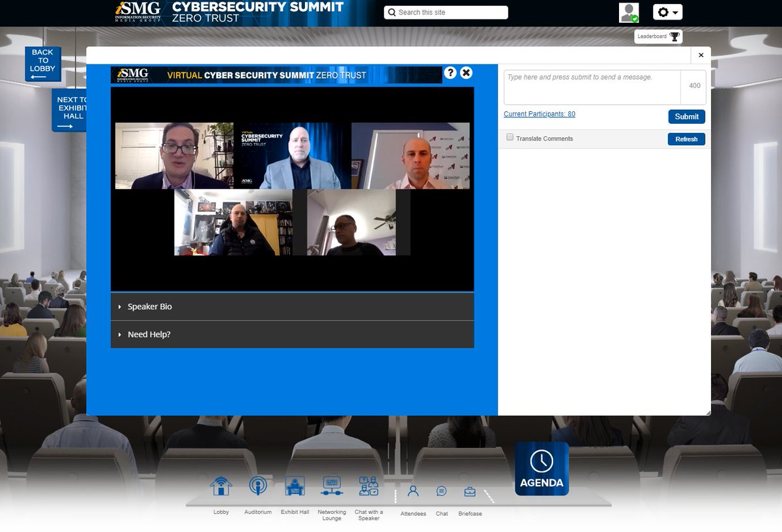Viewport: 782px width, 532px height.
Task: Click the Back to Lobby sign
Action: click(x=42, y=64)
